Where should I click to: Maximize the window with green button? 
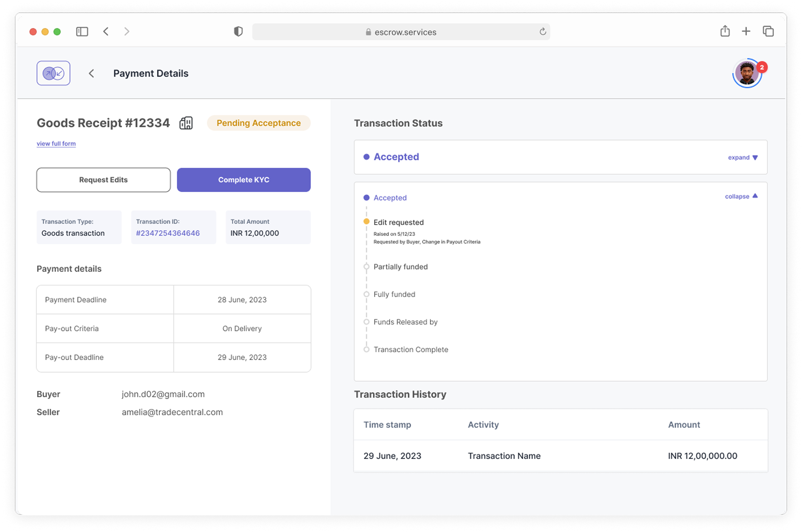57,32
